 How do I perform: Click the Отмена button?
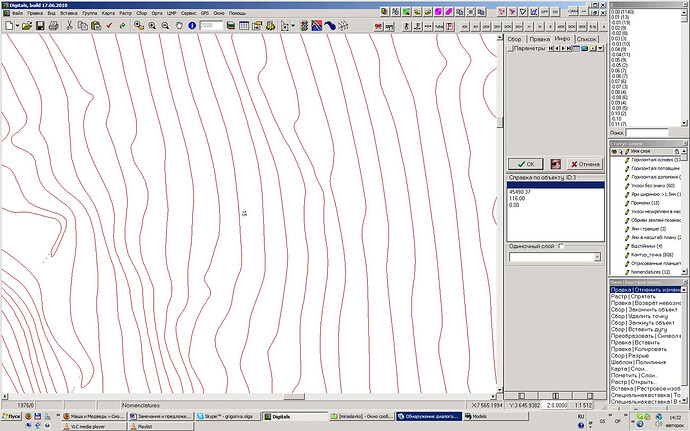click(x=585, y=164)
